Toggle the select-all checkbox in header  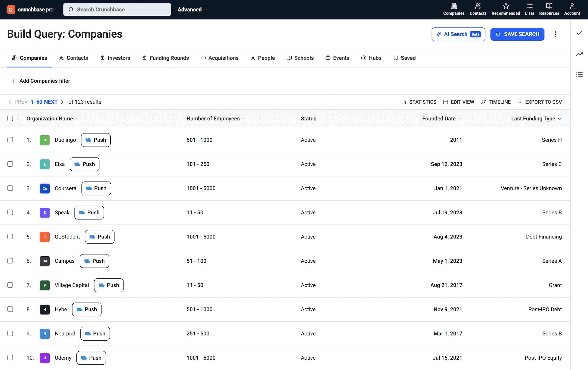pos(10,119)
